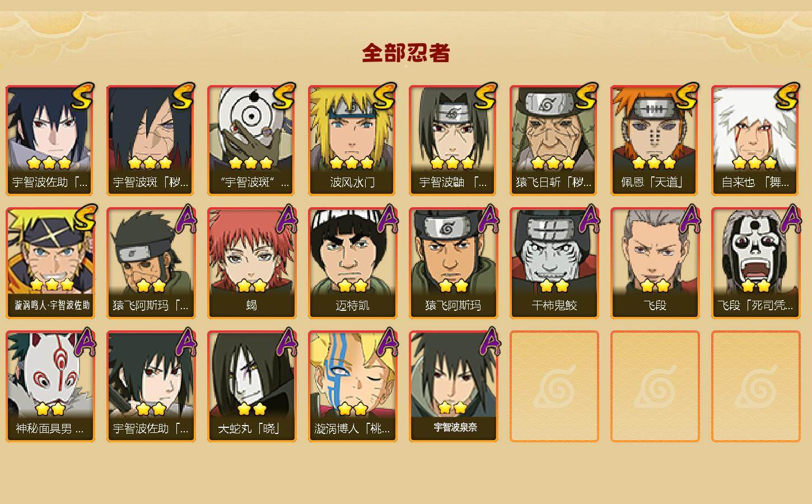Screen dimensions: 812x504
Task: Click the 飞段 silver-haired ninja card
Action: [x=655, y=263]
